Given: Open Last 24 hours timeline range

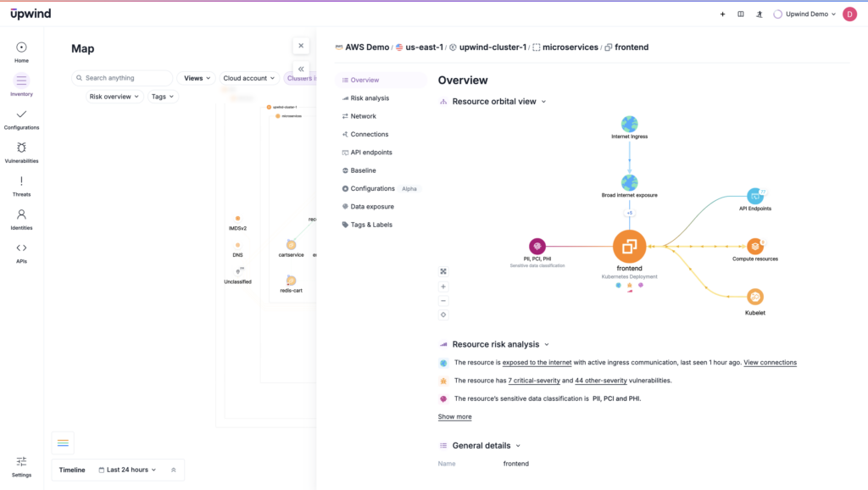Looking at the screenshot, I should [x=127, y=470].
